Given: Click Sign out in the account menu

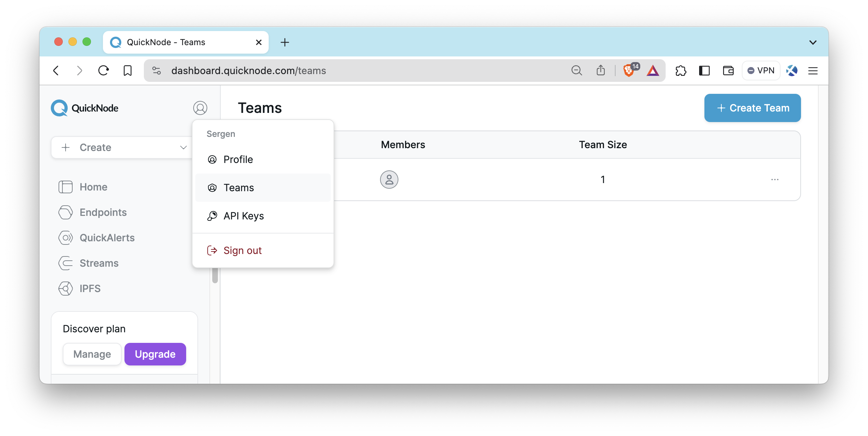Looking at the screenshot, I should tap(263, 250).
